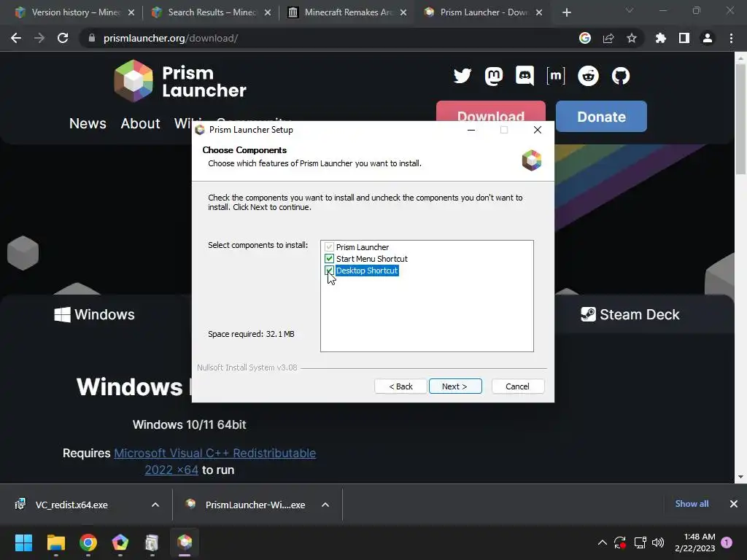Click the site padlock icon in address bar
This screenshot has width=747, height=560.
click(92, 38)
